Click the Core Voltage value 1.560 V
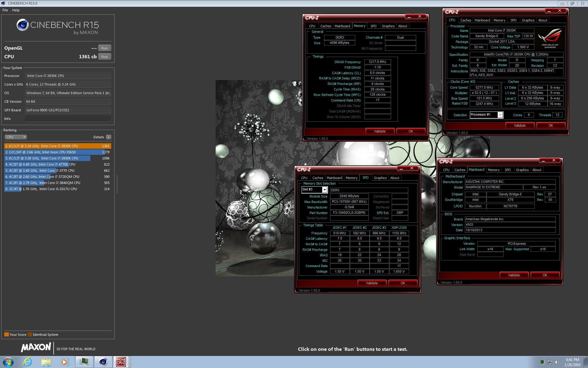 pyautogui.click(x=523, y=47)
